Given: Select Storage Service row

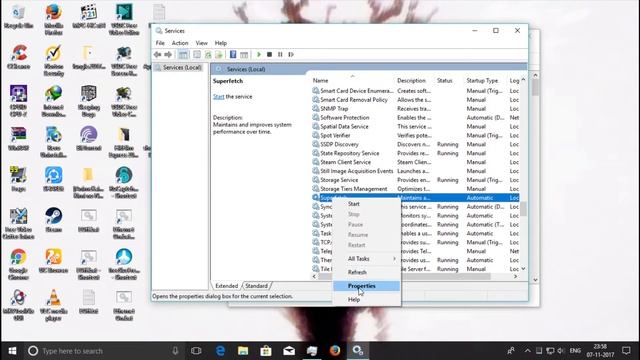Looking at the screenshot, I should coord(416,180).
